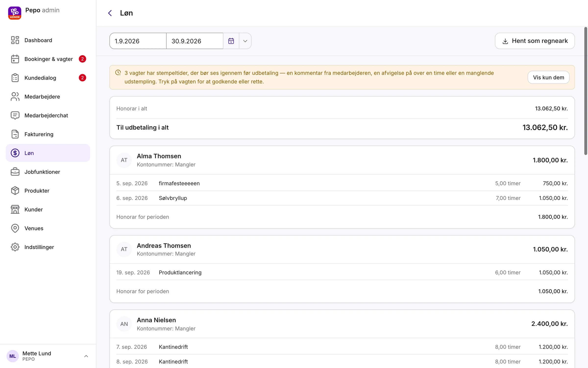588x368 pixels.
Task: Click the Løn dollar icon in sidebar
Action: point(15,153)
